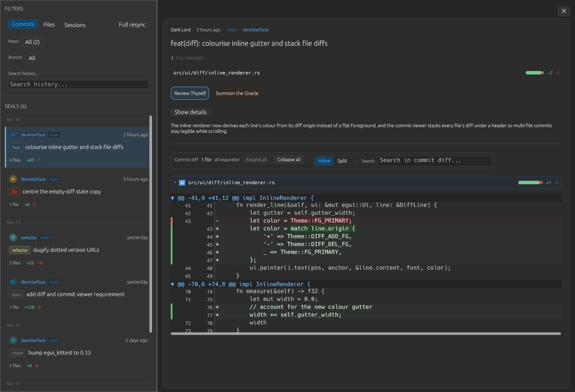Image resolution: width=575 pixels, height=392 pixels.
Task: Focus the Search history input field
Action: (78, 84)
